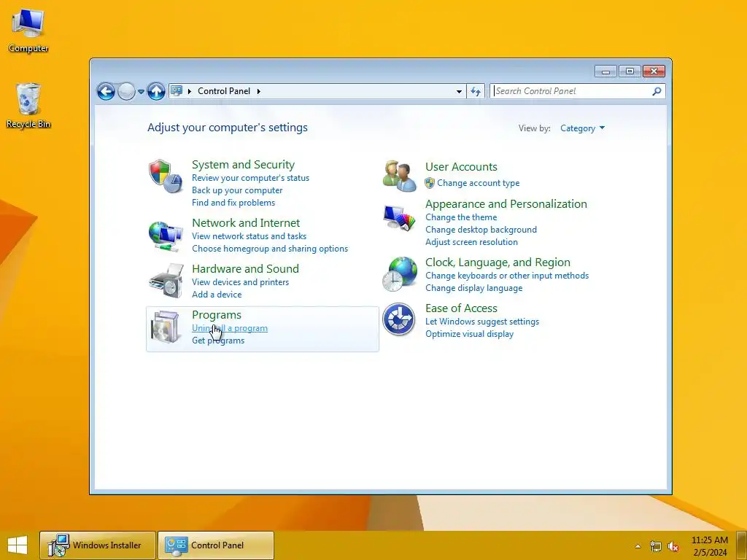Click Uninstall a program
Viewport: 747px width, 560px height.
click(230, 328)
